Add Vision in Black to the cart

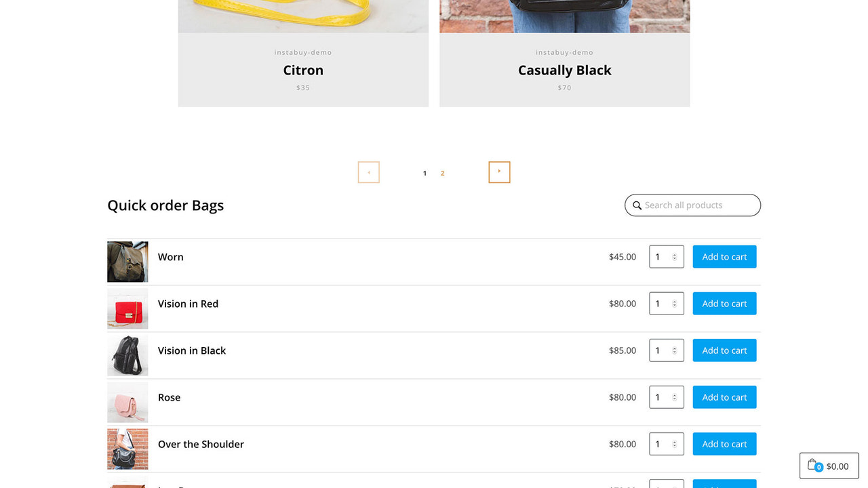724,350
